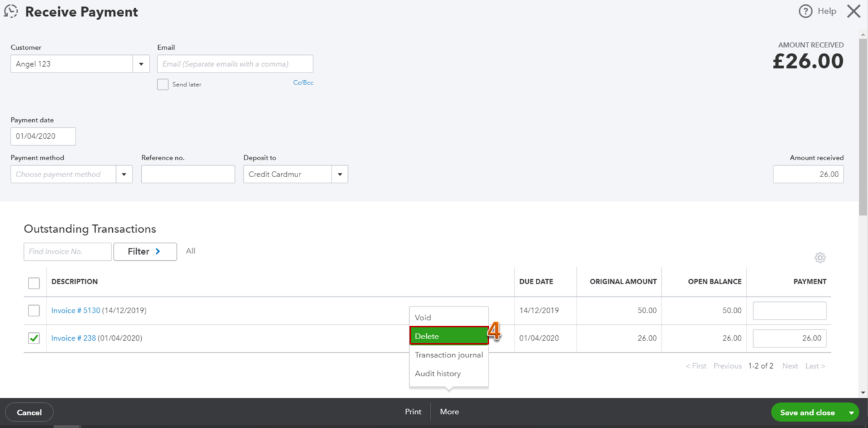Image resolution: width=868 pixels, height=428 pixels.
Task: Click in the Reference no. field
Action: (x=188, y=173)
